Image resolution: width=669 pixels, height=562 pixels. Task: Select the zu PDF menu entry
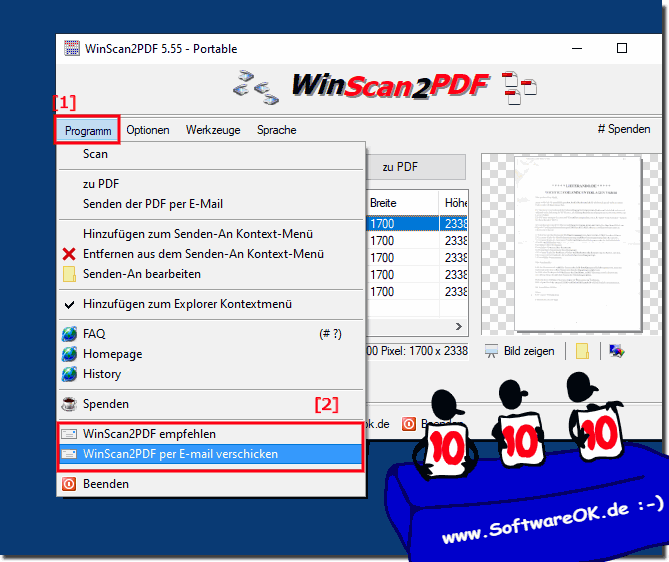[x=211, y=184]
